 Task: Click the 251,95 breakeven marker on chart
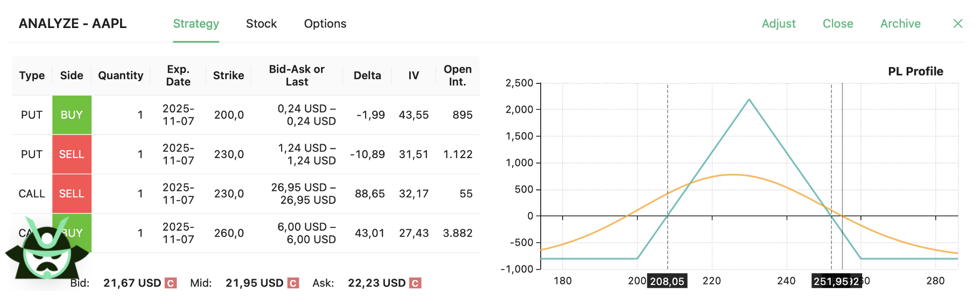point(832,281)
